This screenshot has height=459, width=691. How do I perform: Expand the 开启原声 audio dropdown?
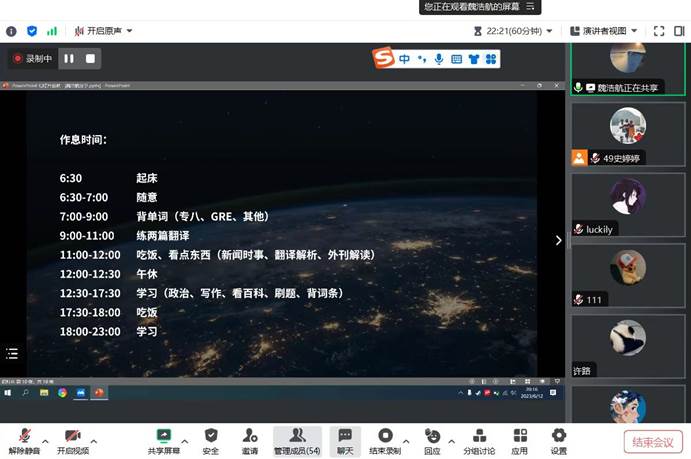click(129, 31)
